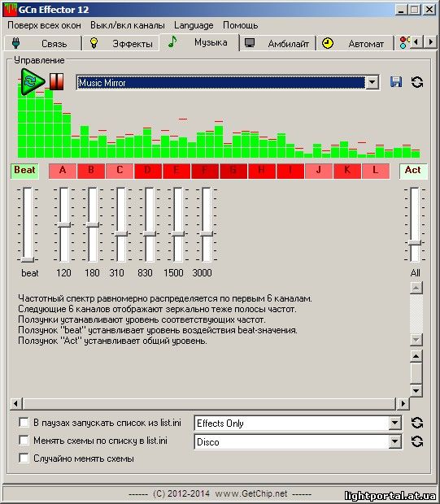Click refresh icon next to Disco
This screenshot has width=440, height=504.
coord(417,441)
